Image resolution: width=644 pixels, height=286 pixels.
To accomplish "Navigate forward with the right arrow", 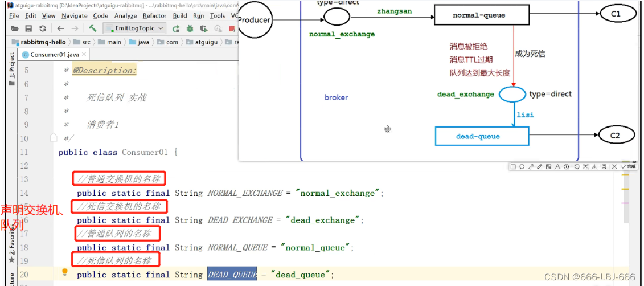I will [75, 28].
